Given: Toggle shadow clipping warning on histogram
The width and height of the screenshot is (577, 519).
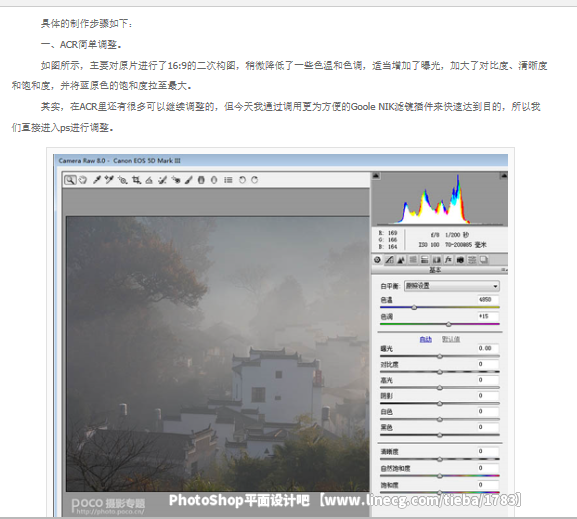Looking at the screenshot, I should click(x=376, y=176).
